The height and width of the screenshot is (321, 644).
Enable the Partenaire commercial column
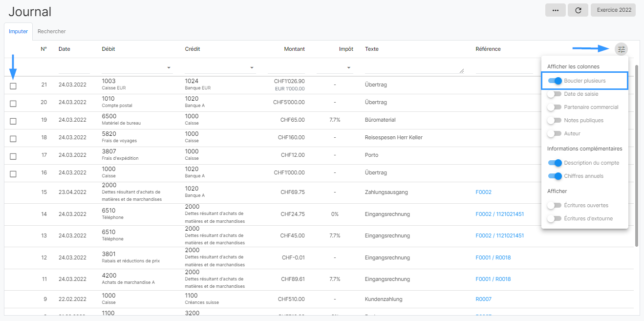tap(555, 107)
